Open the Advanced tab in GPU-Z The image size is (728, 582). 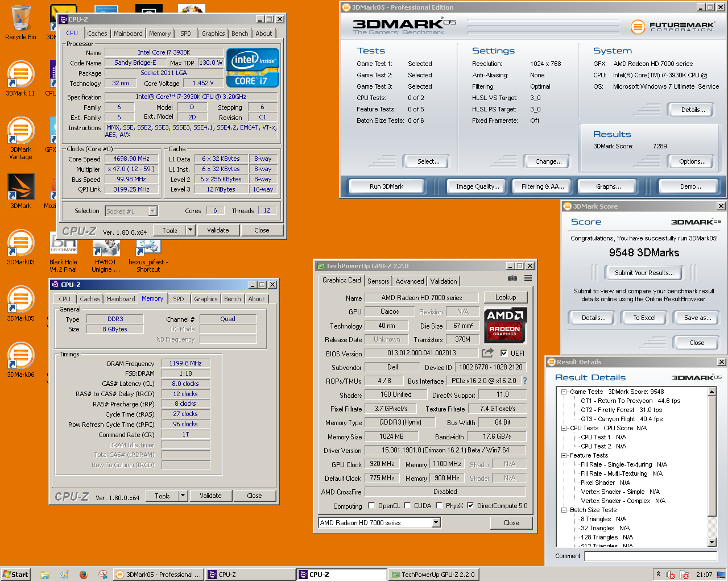[409, 281]
